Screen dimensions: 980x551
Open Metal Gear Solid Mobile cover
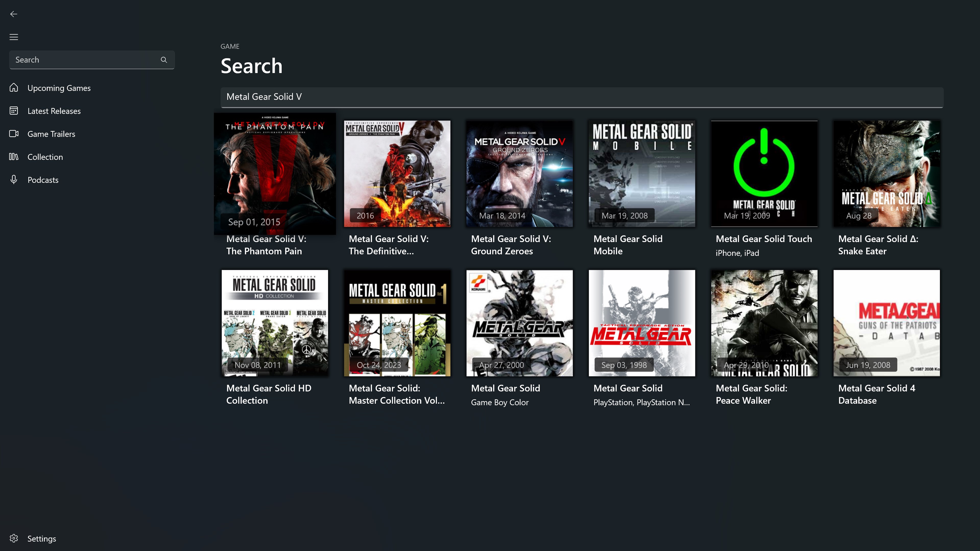click(x=642, y=174)
